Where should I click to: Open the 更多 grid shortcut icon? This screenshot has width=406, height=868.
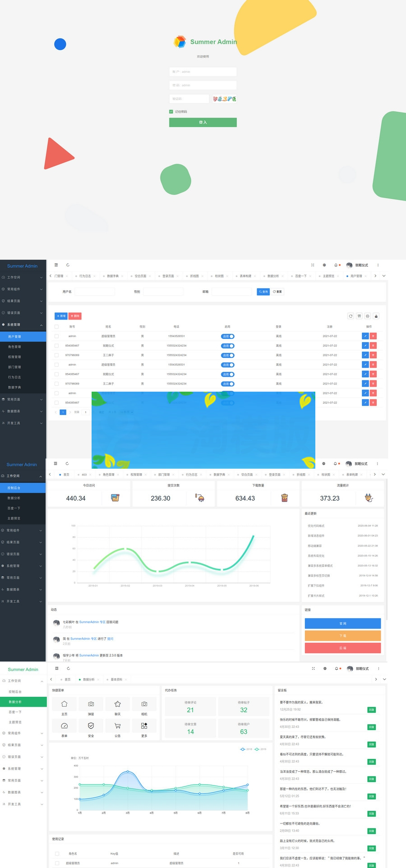[x=144, y=726]
